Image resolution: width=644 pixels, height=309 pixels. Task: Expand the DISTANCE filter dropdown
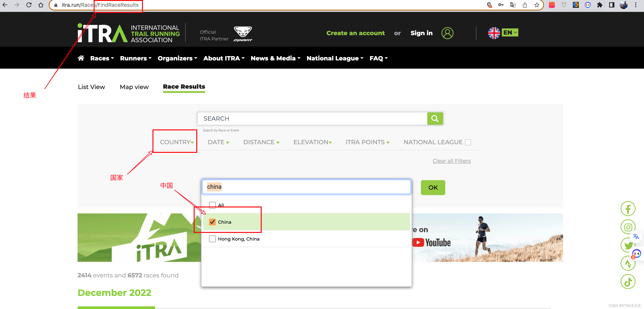pos(261,142)
